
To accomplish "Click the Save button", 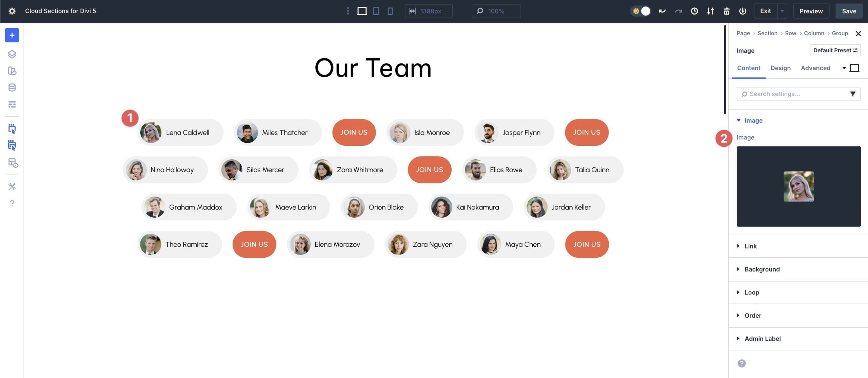I will coord(849,11).
